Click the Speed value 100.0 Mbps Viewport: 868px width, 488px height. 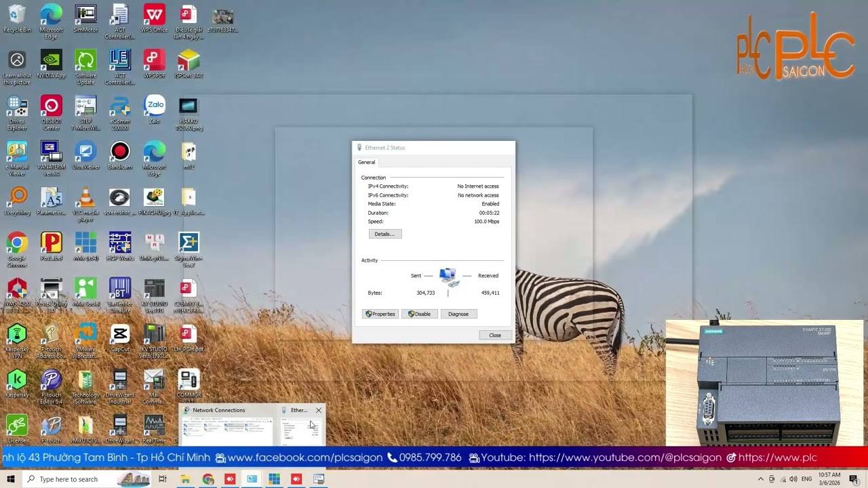487,222
